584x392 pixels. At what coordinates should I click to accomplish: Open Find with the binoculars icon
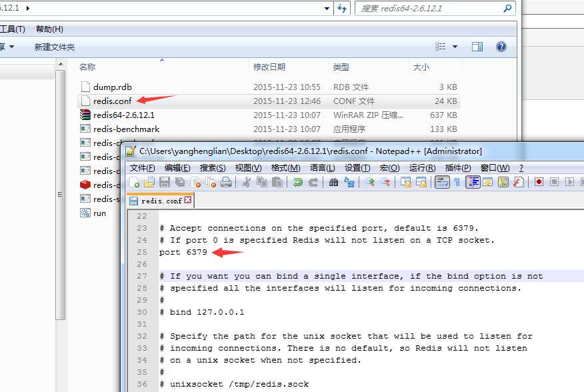[333, 182]
